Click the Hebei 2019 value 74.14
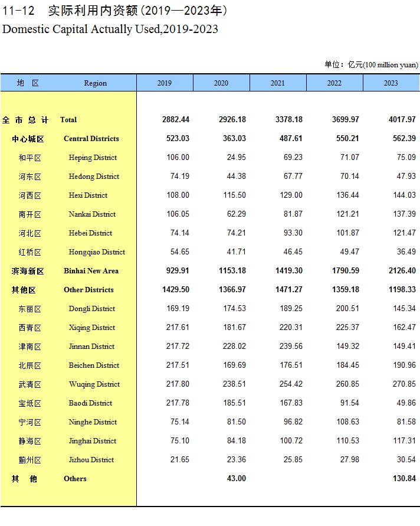 coord(180,233)
